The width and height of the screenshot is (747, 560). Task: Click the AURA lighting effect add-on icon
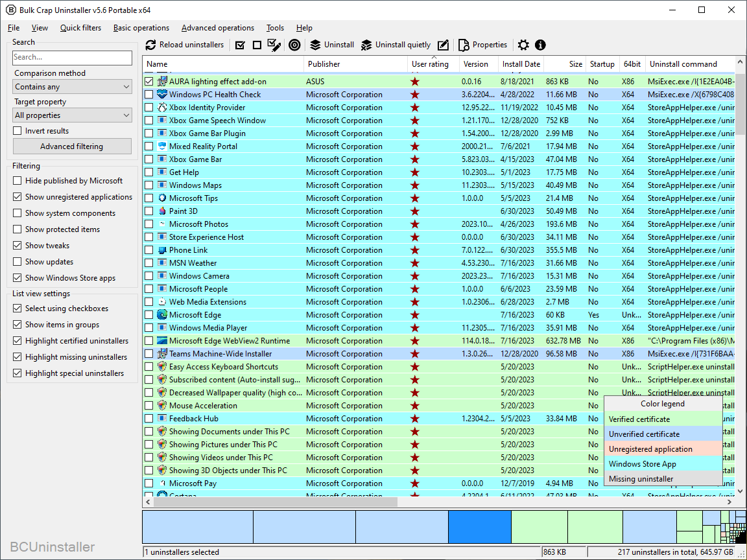point(162,82)
